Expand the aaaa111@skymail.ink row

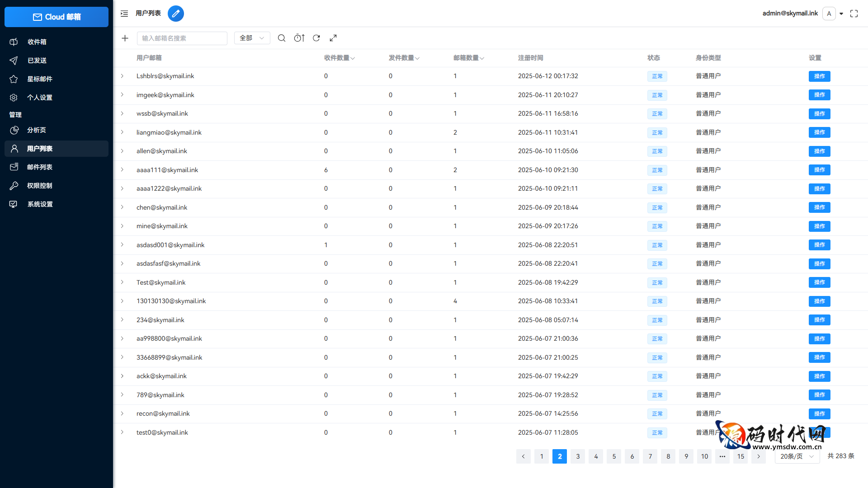point(122,170)
